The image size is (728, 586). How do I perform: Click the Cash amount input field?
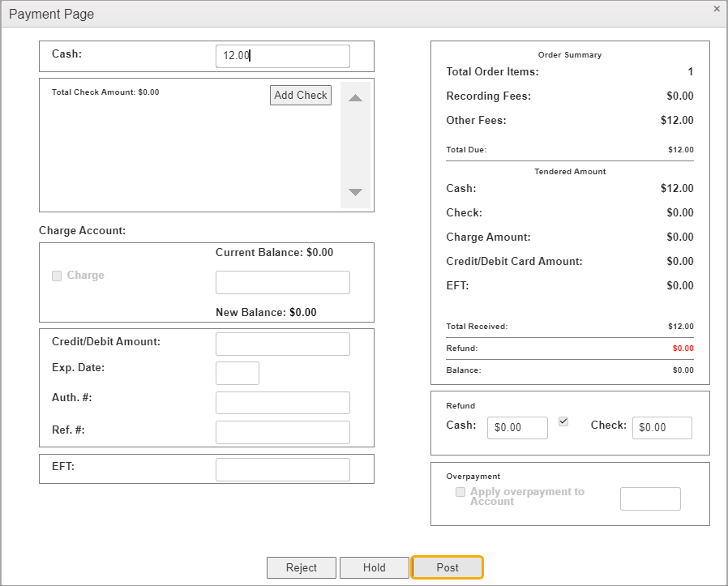[282, 56]
